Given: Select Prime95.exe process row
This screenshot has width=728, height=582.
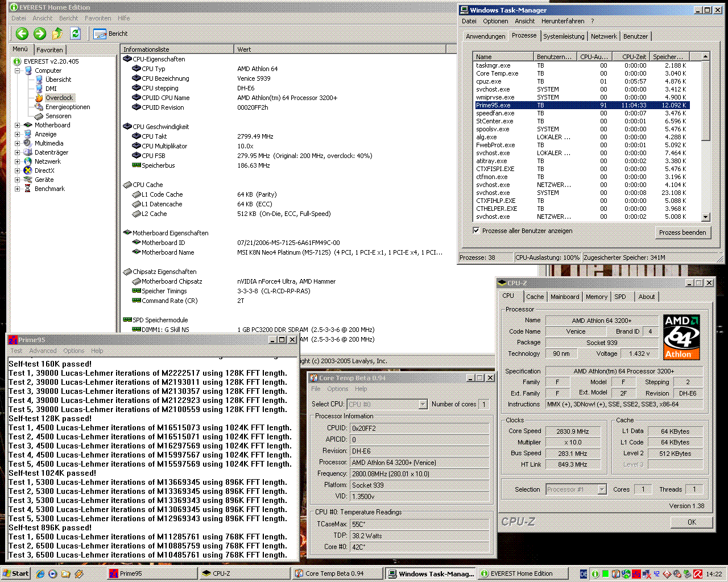Looking at the screenshot, I should point(581,105).
